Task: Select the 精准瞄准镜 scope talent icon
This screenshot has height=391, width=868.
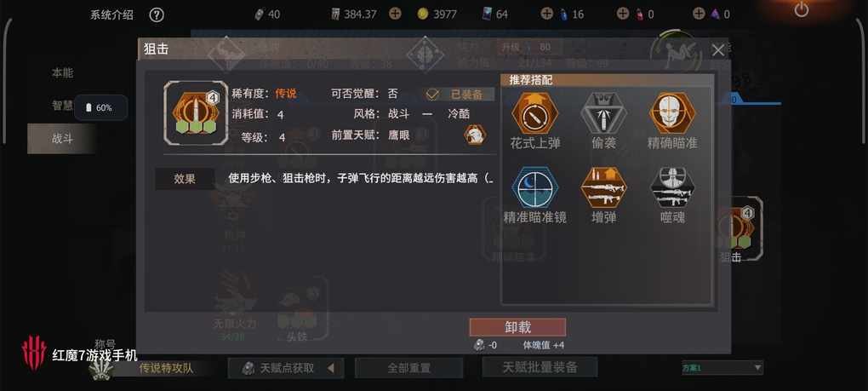Action: (534, 187)
